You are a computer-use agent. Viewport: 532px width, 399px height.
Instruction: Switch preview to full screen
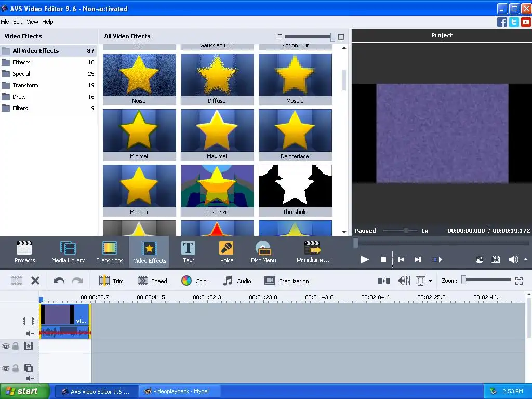click(480, 260)
